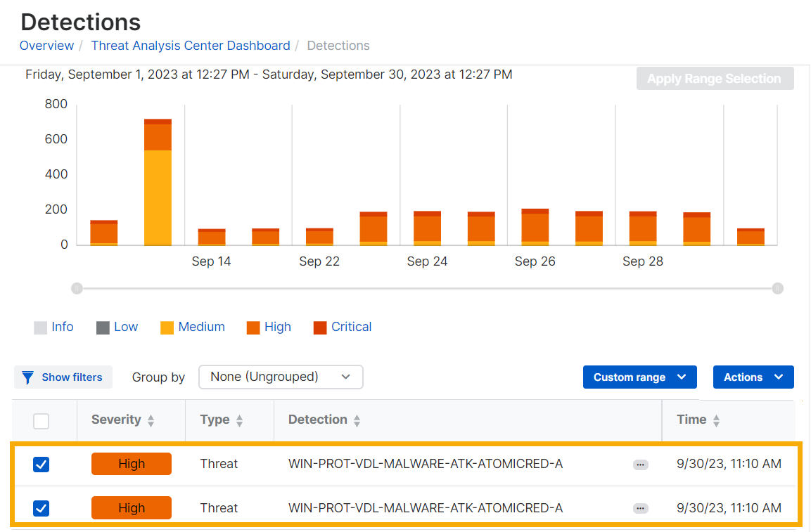Open the ellipsis menu on the second detection row
Screen dimensions: 811x532
click(640, 509)
